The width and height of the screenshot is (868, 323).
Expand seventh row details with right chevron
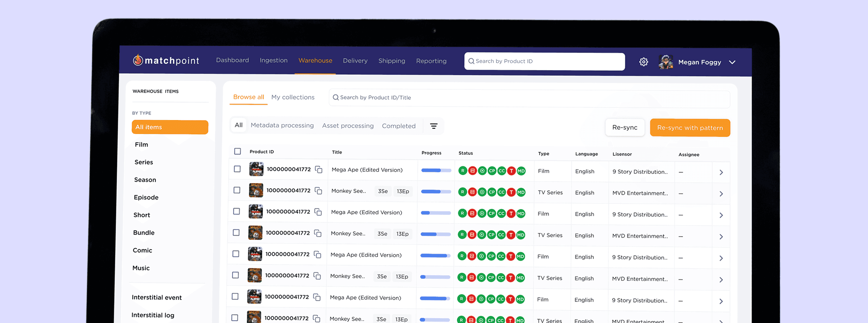click(721, 302)
